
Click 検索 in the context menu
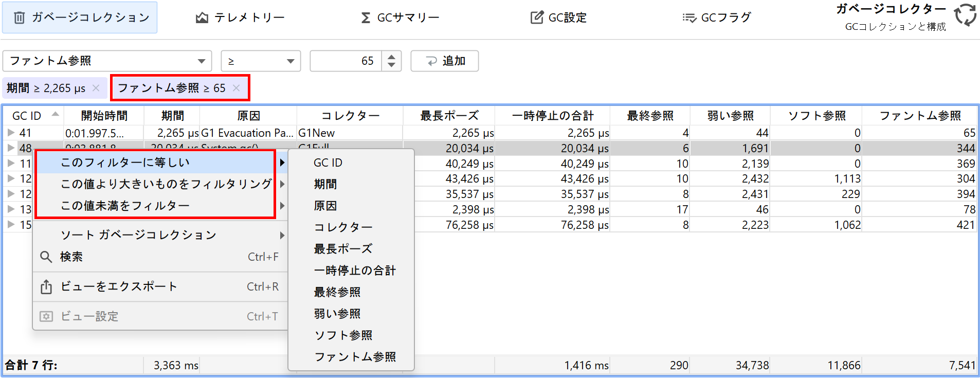71,257
